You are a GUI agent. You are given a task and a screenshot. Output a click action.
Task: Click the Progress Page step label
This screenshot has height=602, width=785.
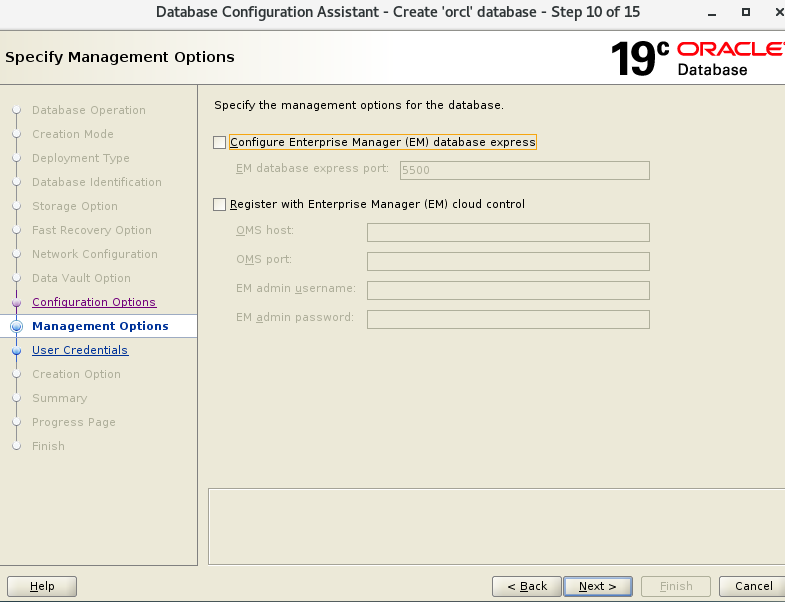pos(74,422)
